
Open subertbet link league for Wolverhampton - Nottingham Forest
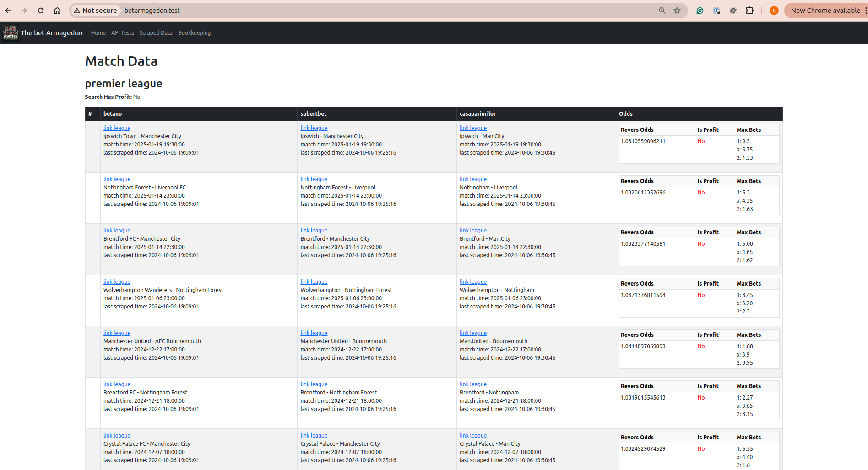coord(314,282)
